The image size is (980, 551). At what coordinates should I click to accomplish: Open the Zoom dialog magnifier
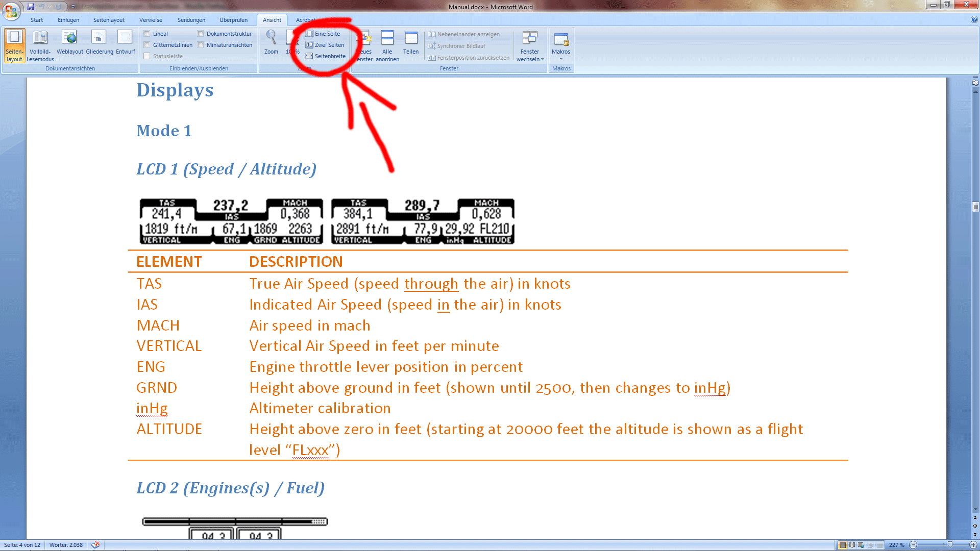(271, 42)
